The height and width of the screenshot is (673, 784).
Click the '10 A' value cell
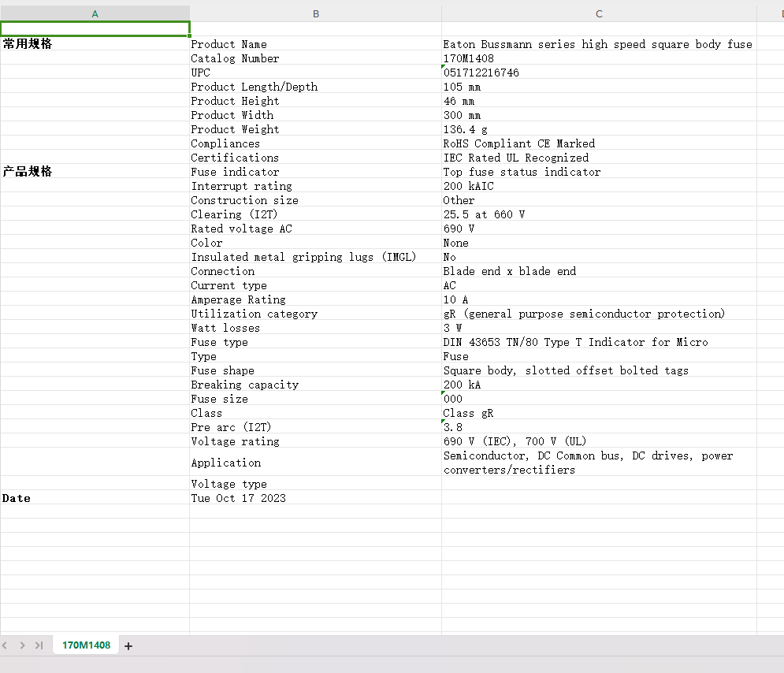click(599, 299)
